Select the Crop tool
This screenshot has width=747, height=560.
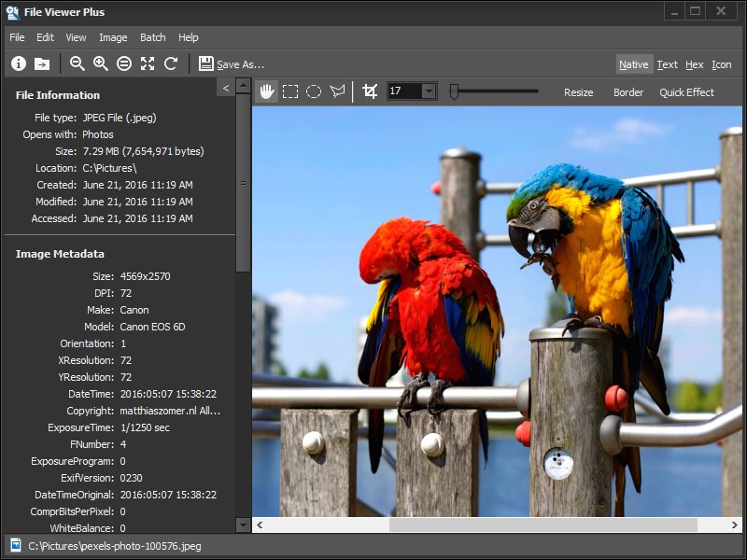coord(370,91)
